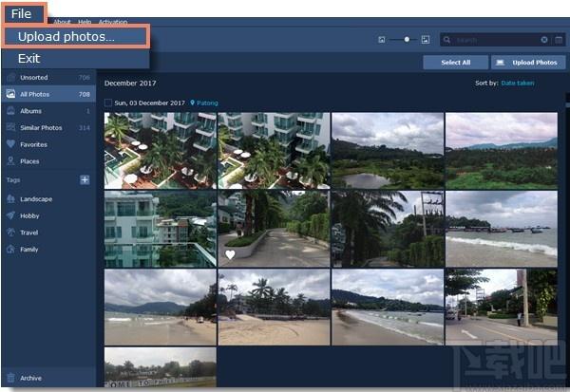
Task: Add a new tag with plus icon
Action: click(x=85, y=179)
